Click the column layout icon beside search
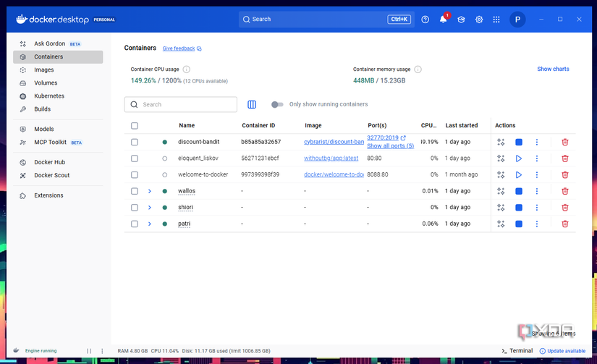 252,104
